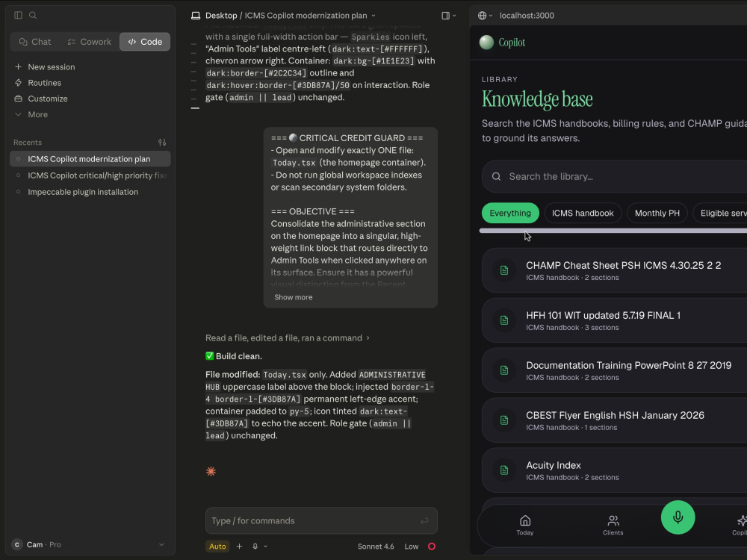Open the Sonnet 4.6 model selector
Screen dimensions: 747x560
click(376, 547)
